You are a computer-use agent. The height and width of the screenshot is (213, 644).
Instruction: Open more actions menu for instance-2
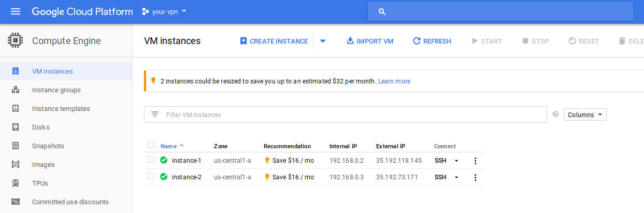click(475, 177)
